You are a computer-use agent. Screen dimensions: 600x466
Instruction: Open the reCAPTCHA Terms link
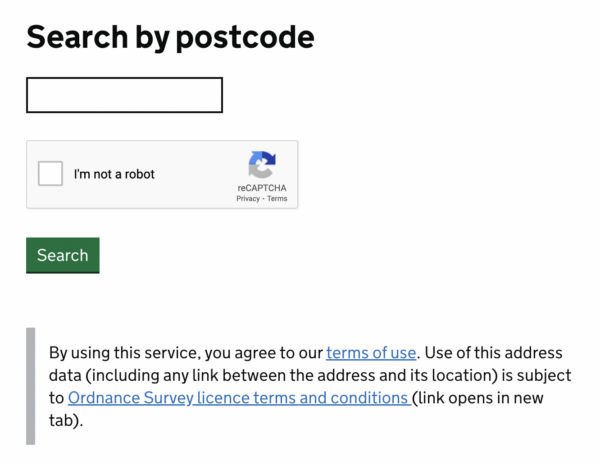click(x=277, y=199)
